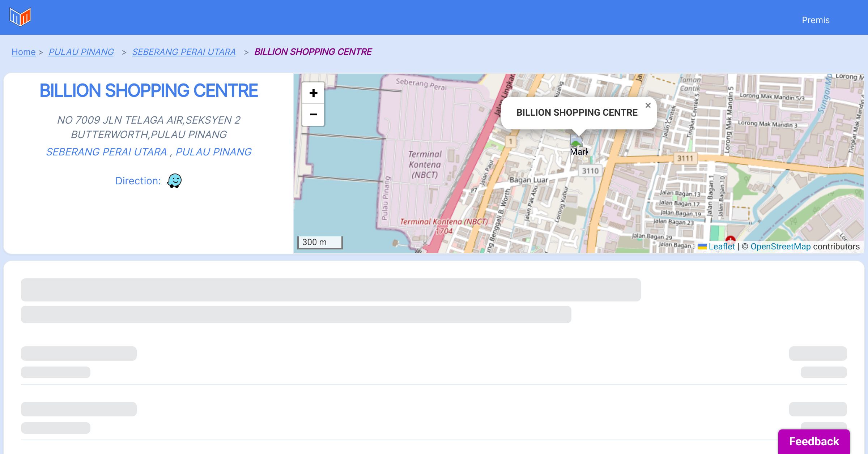
Task: Click BILLION SHOPPING CENTRE breadcrumb
Action: [x=313, y=52]
